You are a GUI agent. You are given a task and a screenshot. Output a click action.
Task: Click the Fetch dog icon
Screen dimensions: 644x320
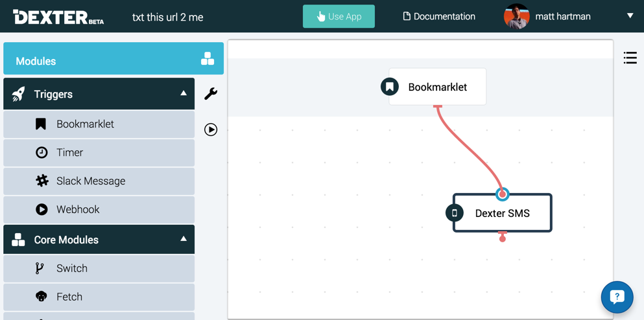[x=42, y=297]
